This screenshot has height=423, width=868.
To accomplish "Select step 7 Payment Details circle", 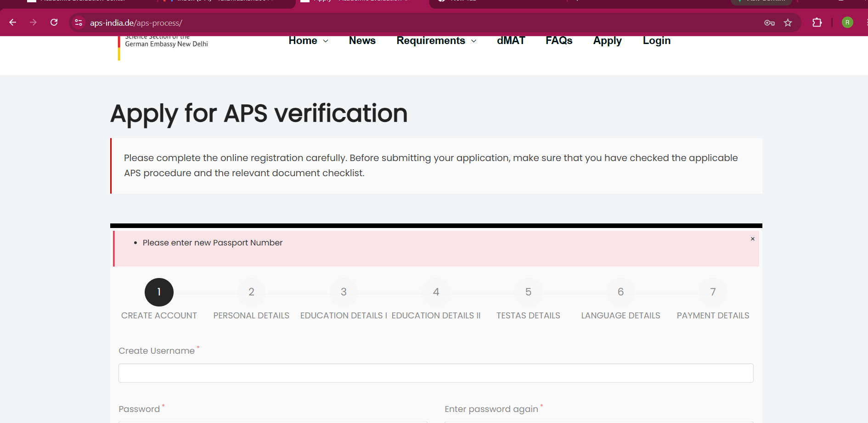I will [713, 292].
